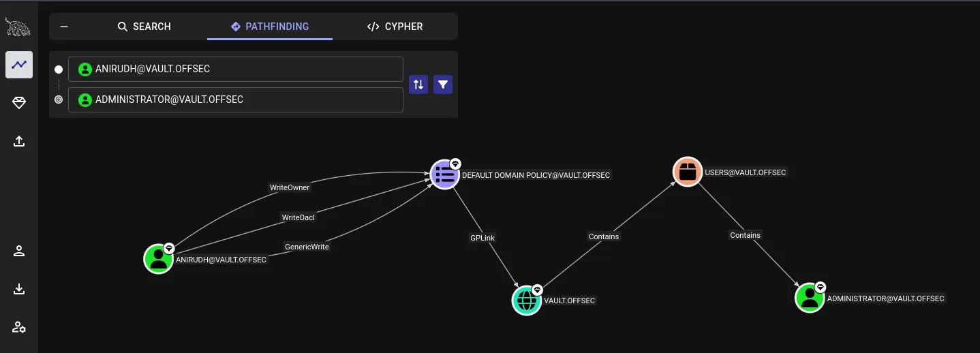Viewport: 980px width, 353px height.
Task: Click the BloodHound logo icon
Action: pyautogui.click(x=18, y=27)
